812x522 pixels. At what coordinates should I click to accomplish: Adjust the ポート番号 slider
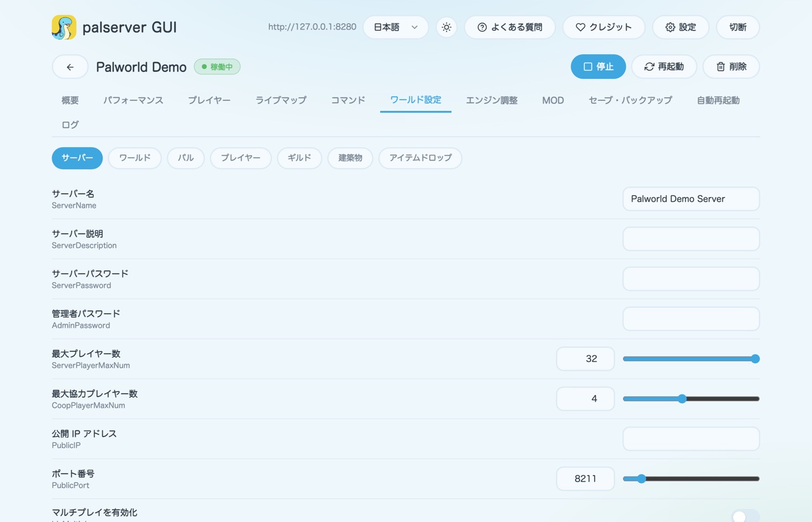[x=691, y=479]
